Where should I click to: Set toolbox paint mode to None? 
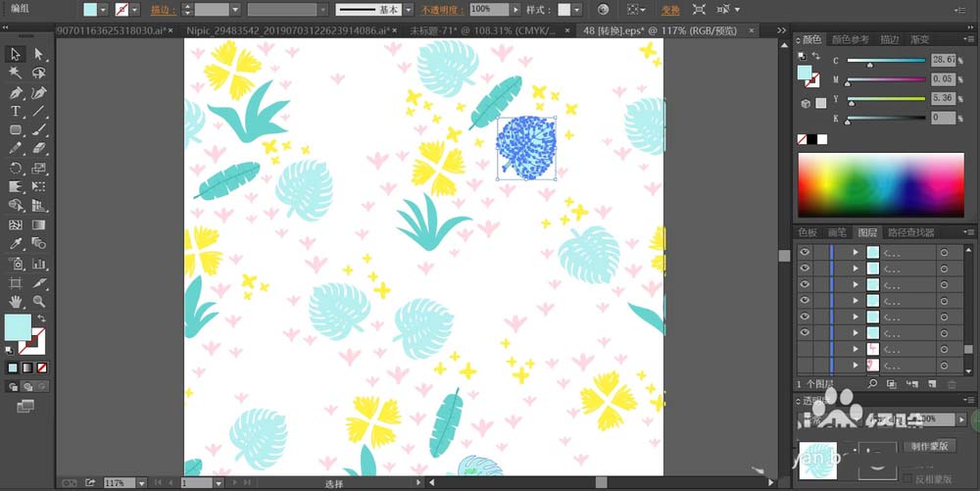coord(42,368)
